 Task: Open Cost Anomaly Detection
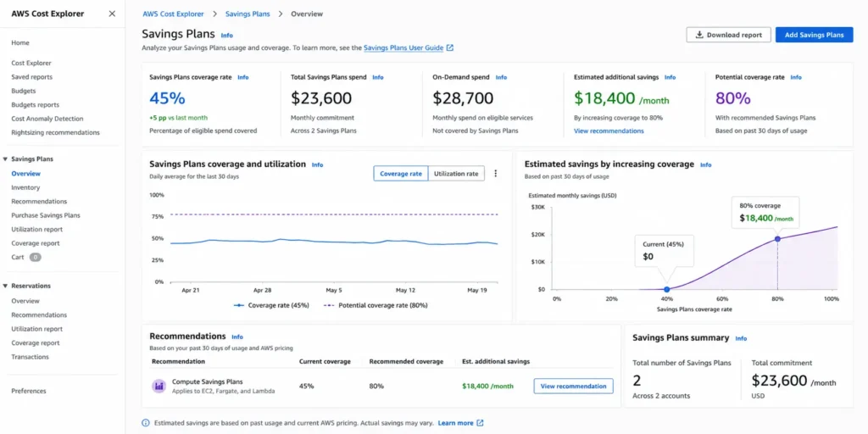point(47,119)
